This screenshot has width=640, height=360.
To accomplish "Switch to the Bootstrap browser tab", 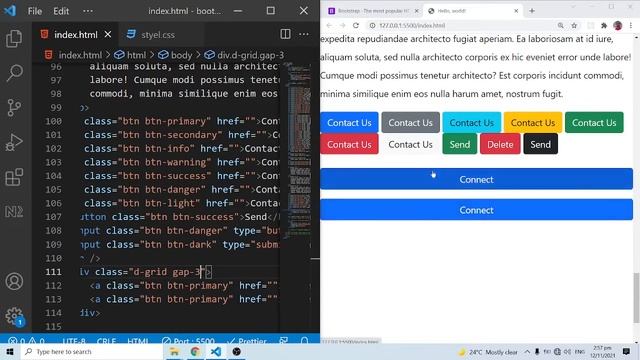I will 373,11.
